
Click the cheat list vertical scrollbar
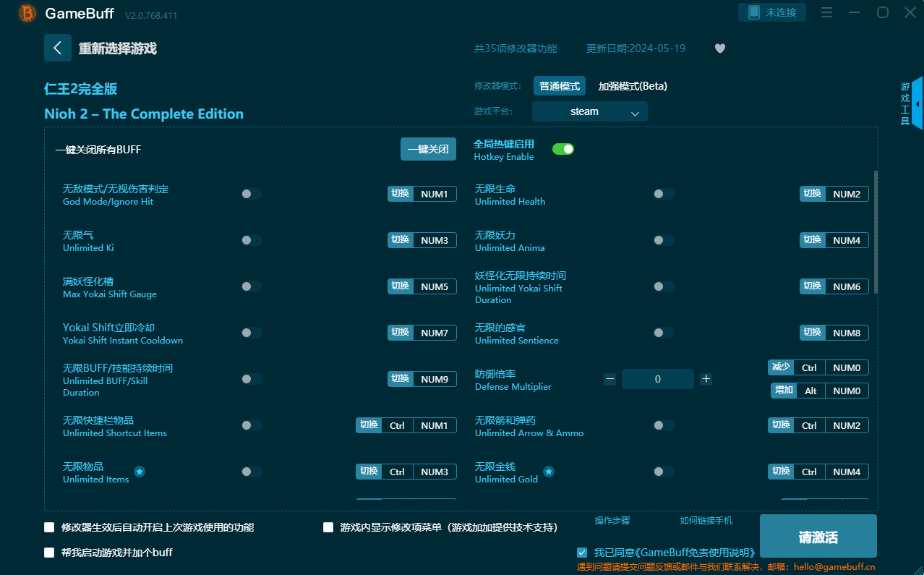click(876, 231)
